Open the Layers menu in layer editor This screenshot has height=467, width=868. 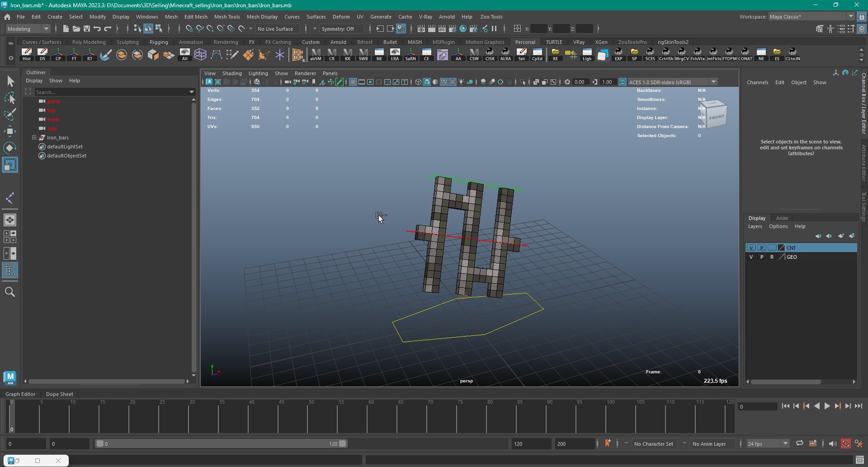(755, 226)
